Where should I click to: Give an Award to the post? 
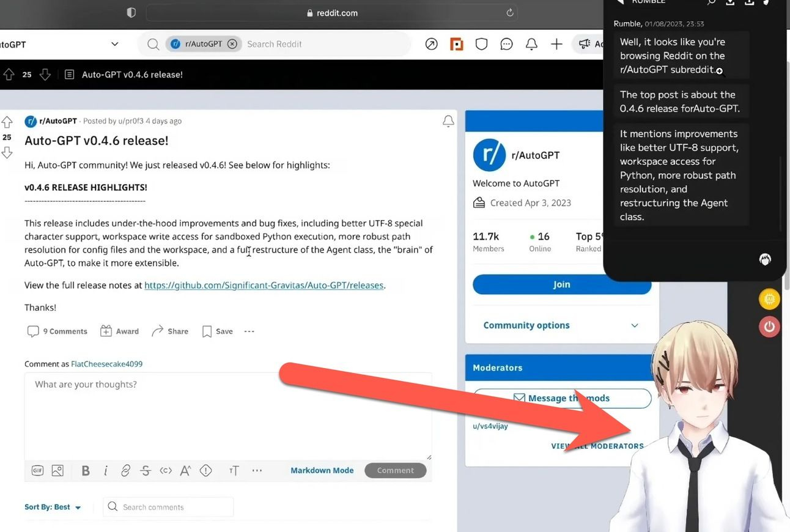(119, 331)
